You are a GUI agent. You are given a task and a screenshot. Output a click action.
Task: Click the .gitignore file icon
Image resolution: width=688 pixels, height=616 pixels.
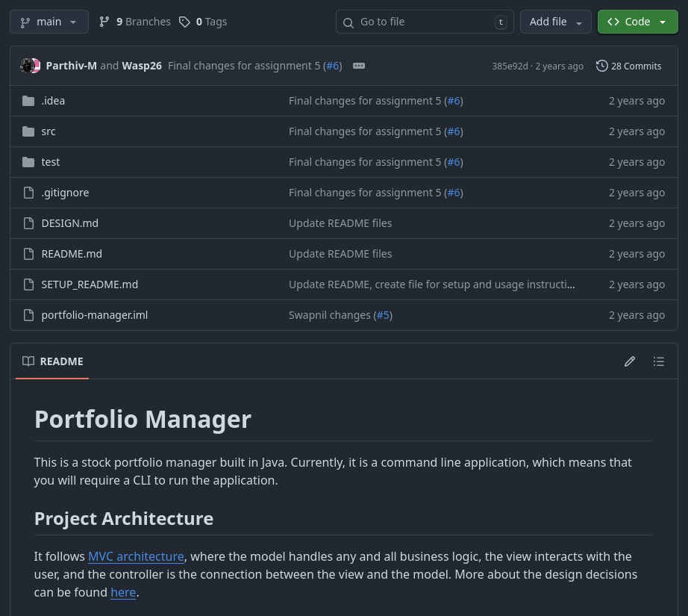pyautogui.click(x=28, y=193)
